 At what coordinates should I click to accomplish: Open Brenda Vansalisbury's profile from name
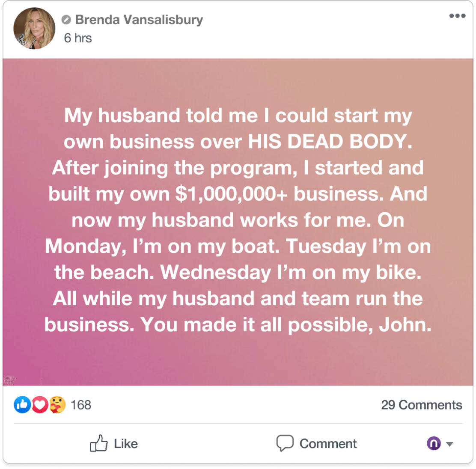[139, 20]
